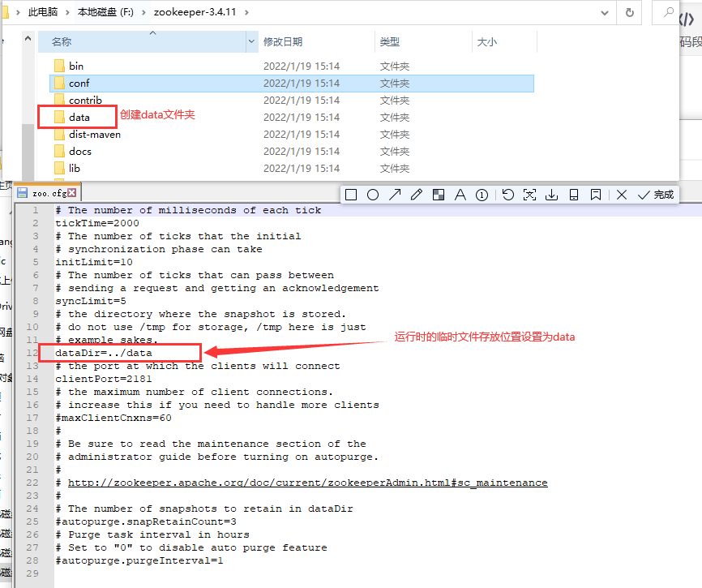Choose the numbered step marker tool
The image size is (702, 588).
(482, 195)
